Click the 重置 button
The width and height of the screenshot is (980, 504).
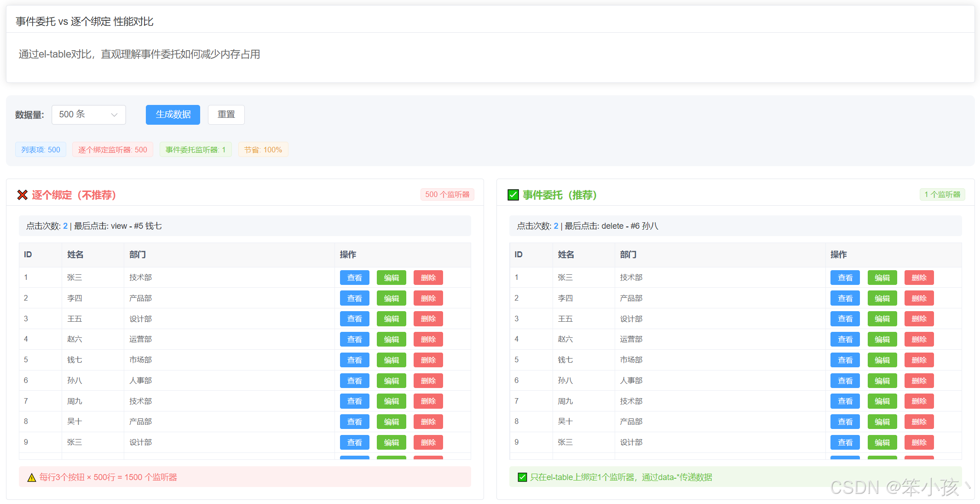(x=226, y=115)
